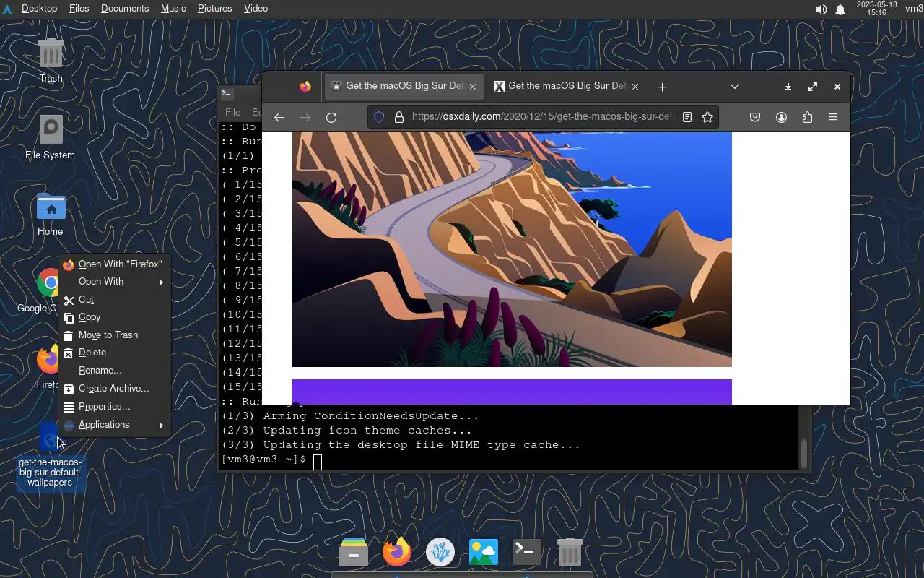
Task: Close the second browser tab
Action: click(x=635, y=87)
